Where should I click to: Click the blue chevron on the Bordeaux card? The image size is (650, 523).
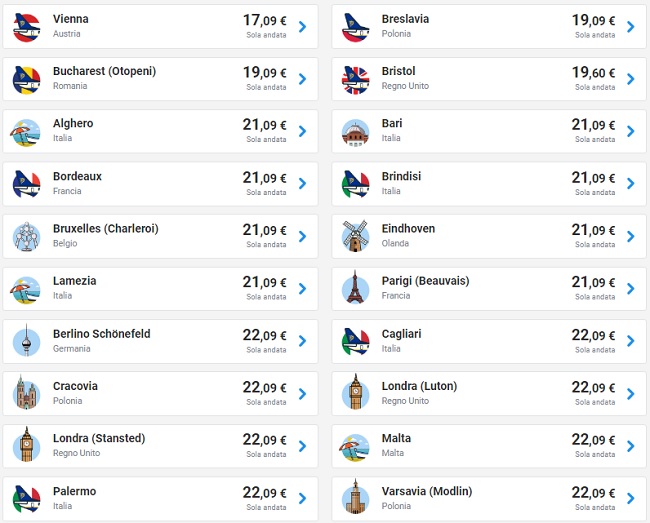302,184
